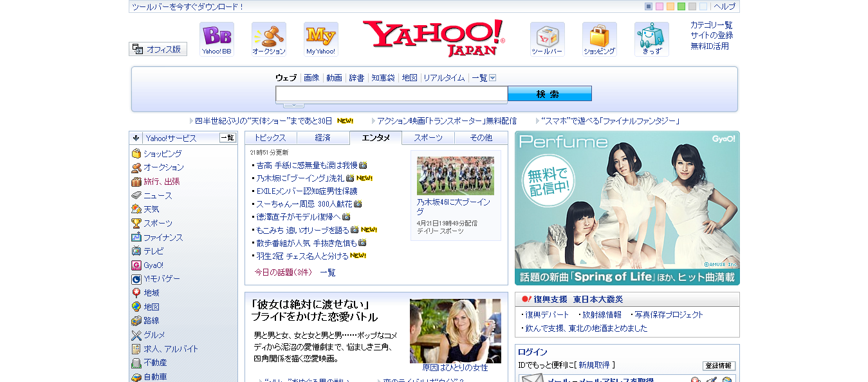The width and height of the screenshot is (868, 382).
Task: Click the 登録情報 button in login box
Action: pyautogui.click(x=719, y=366)
